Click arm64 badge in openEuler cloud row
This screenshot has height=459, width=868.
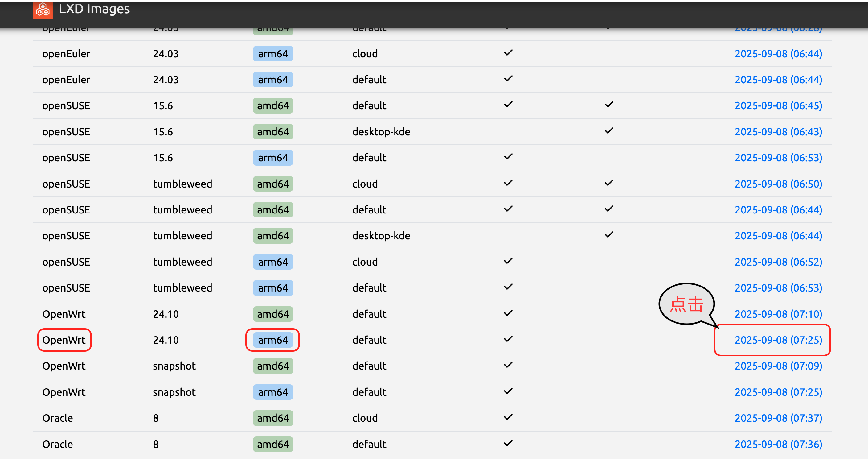[x=272, y=54]
